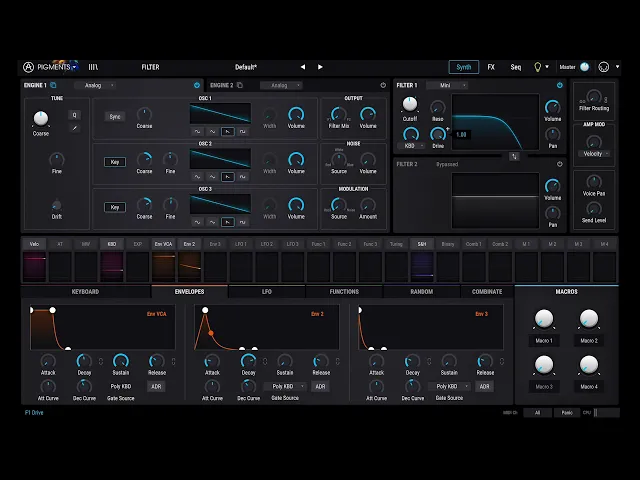Click the Env VCA decay link icon

101,361
